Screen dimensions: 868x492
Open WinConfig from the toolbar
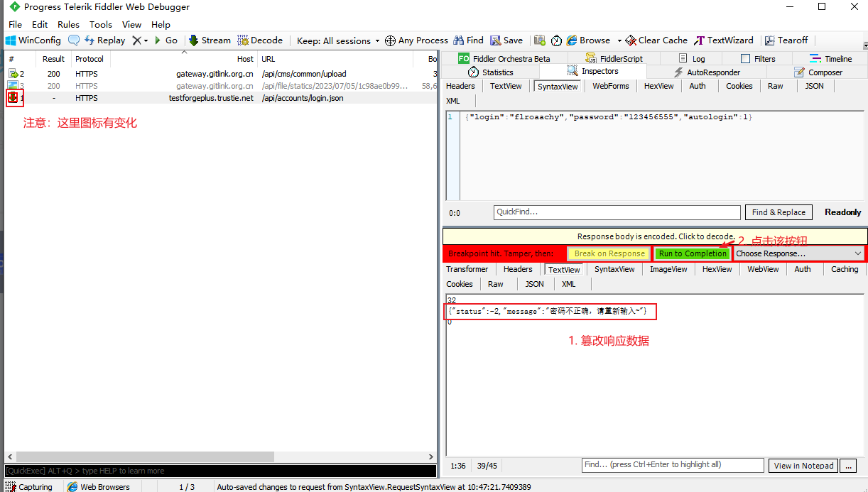click(33, 40)
